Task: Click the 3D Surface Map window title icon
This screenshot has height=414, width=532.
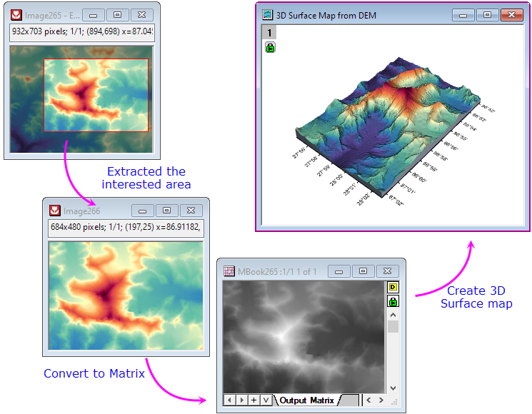Action: [x=268, y=14]
